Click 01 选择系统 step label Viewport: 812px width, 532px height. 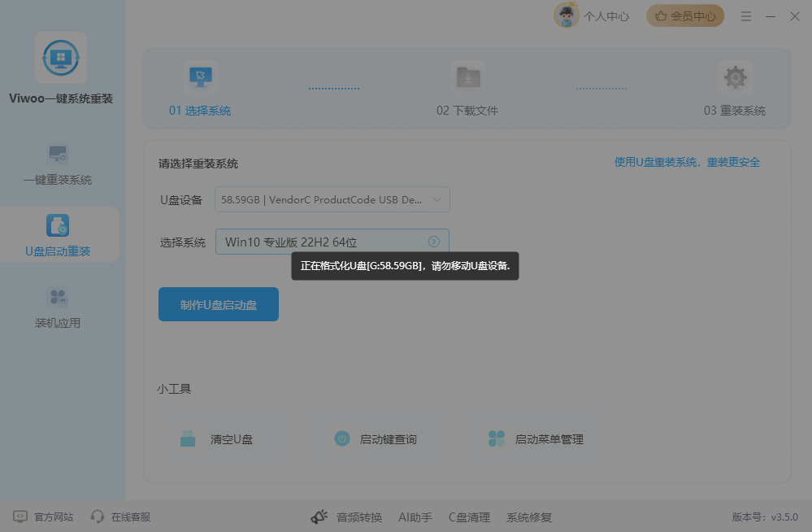click(200, 111)
